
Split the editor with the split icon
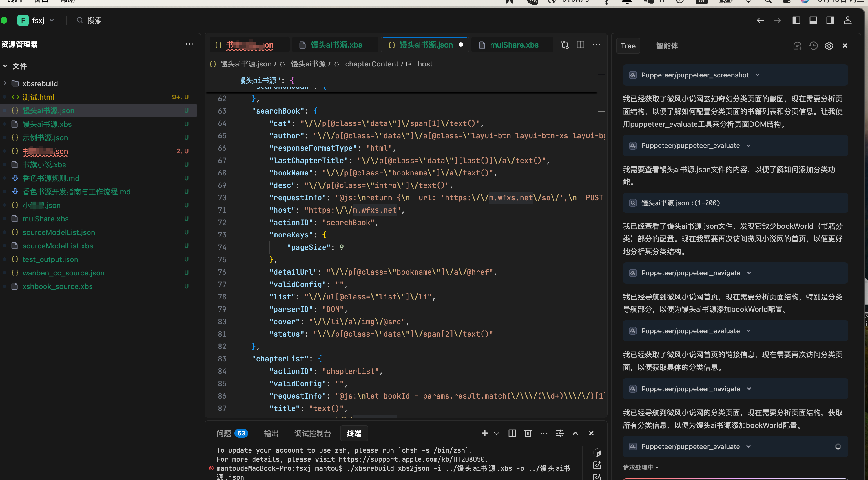pyautogui.click(x=580, y=45)
